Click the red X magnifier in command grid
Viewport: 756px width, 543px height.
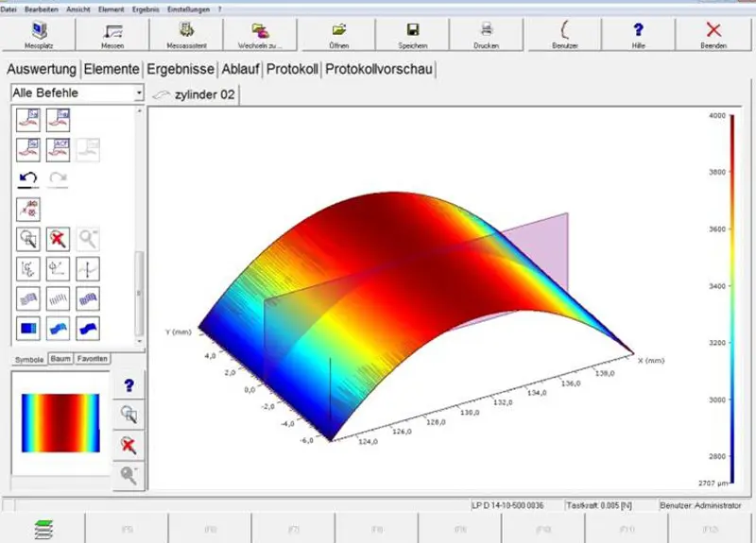coord(59,238)
